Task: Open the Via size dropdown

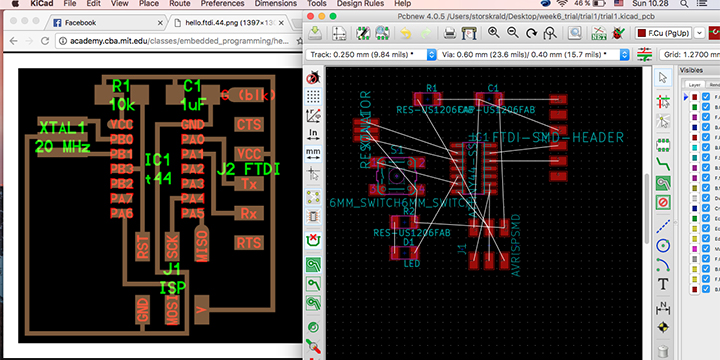Action: click(x=533, y=55)
